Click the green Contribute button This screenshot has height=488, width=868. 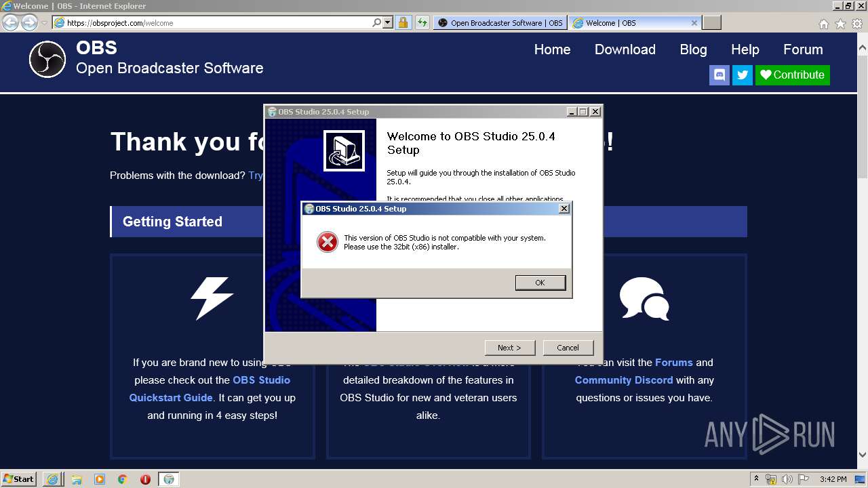[x=793, y=75]
